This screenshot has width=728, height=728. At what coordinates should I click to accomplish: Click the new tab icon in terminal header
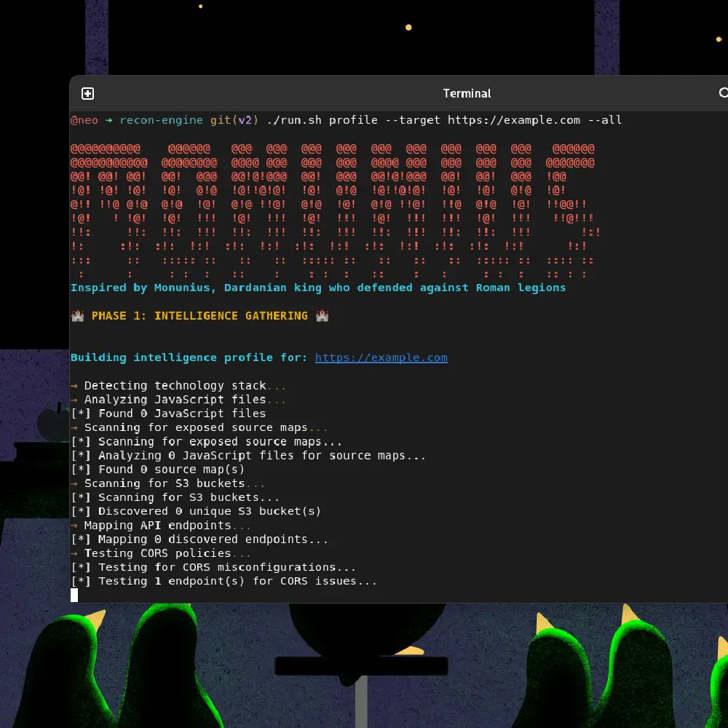click(x=87, y=93)
